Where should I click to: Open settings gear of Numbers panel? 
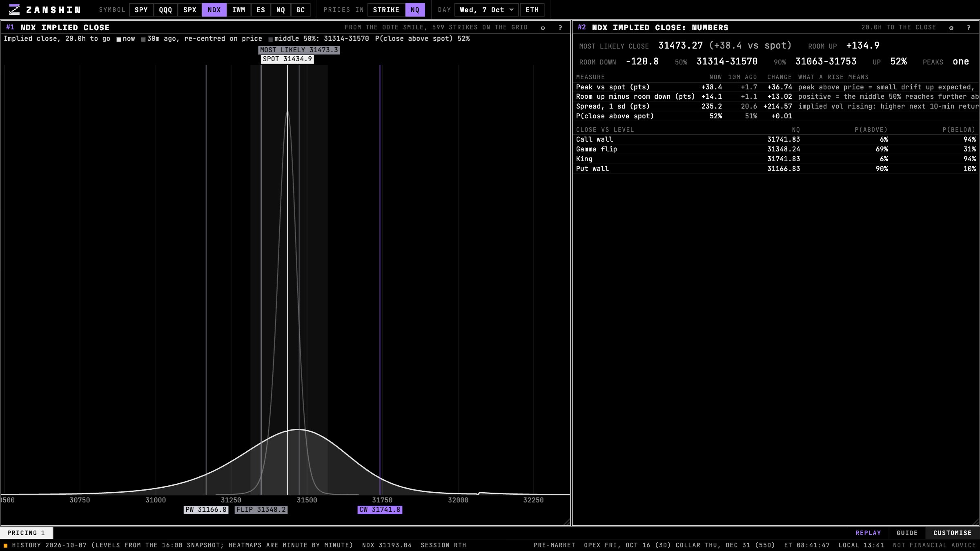pyautogui.click(x=951, y=28)
